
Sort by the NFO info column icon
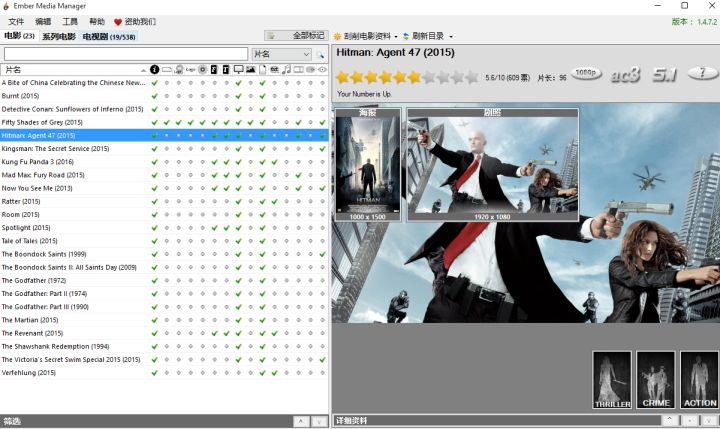(x=155, y=69)
